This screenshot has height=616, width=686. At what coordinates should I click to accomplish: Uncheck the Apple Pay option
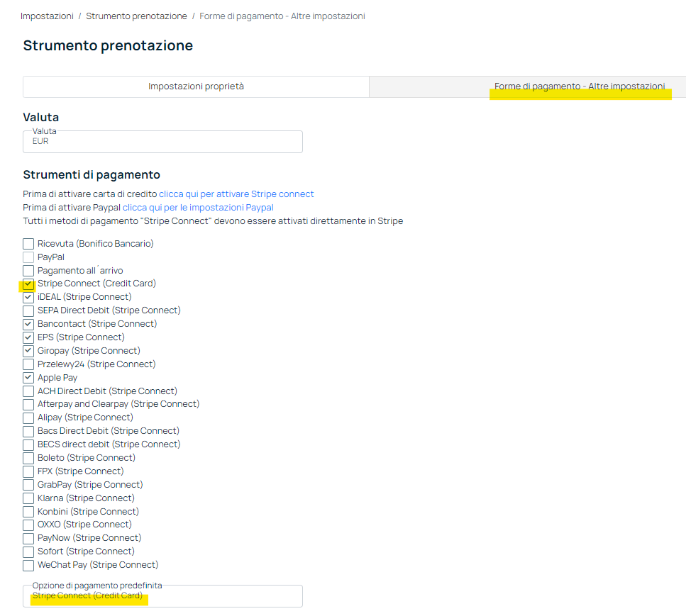pyautogui.click(x=28, y=378)
